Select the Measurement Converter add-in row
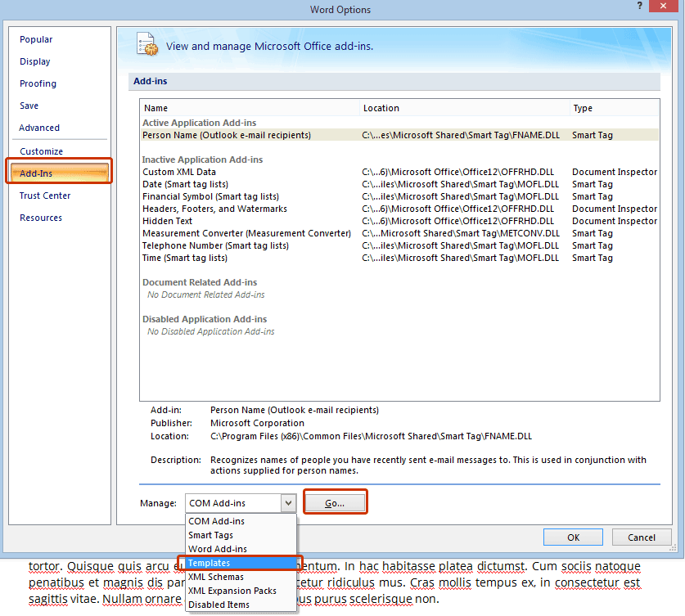The image size is (685, 616). pyautogui.click(x=399, y=232)
